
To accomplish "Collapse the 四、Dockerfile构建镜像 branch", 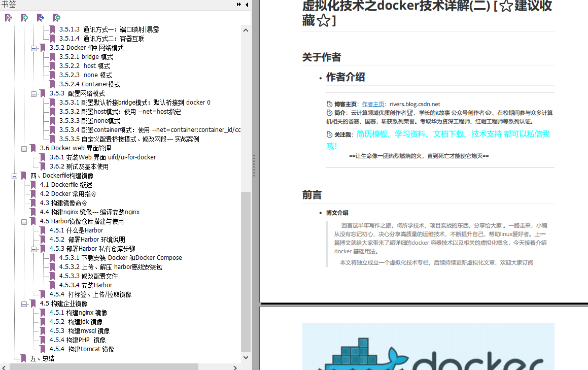I will [14, 175].
